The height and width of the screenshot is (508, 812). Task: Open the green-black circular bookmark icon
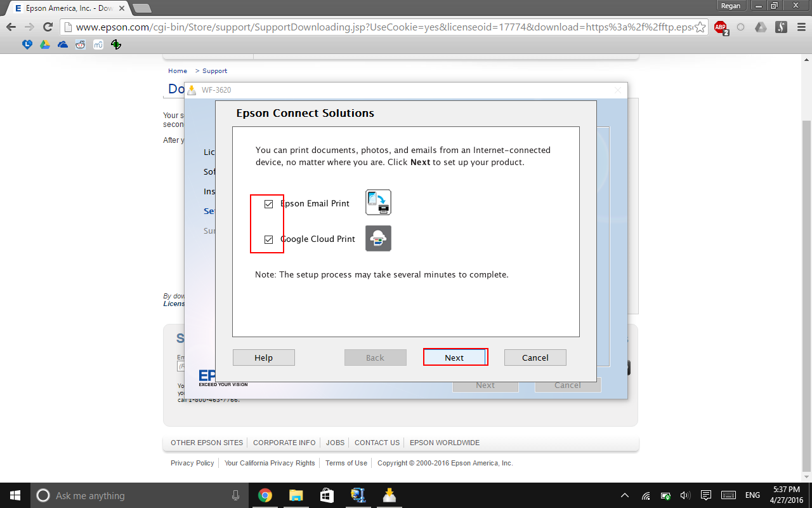[x=115, y=44]
